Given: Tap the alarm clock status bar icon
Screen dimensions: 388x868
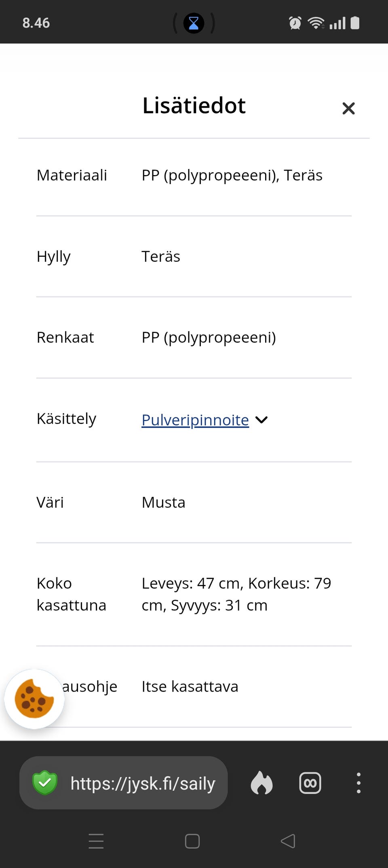Looking at the screenshot, I should click(x=295, y=23).
